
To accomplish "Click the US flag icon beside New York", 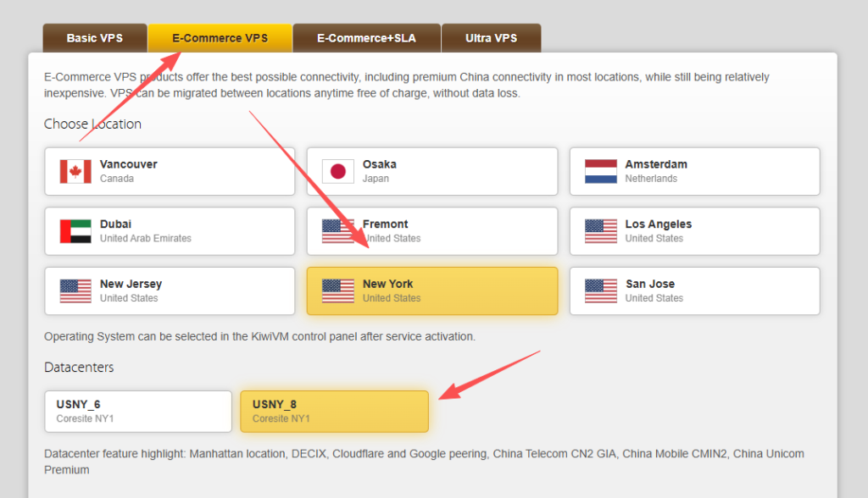I will (x=338, y=290).
